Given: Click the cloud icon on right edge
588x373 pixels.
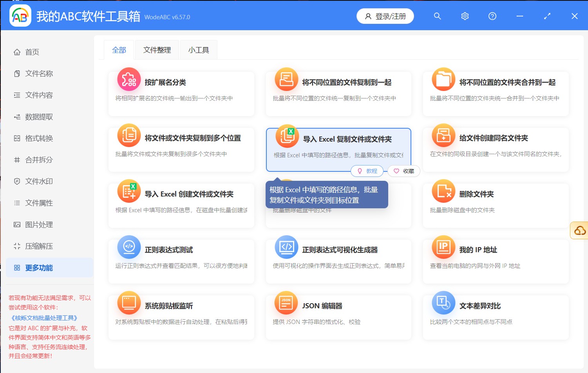Looking at the screenshot, I should pos(580,230).
